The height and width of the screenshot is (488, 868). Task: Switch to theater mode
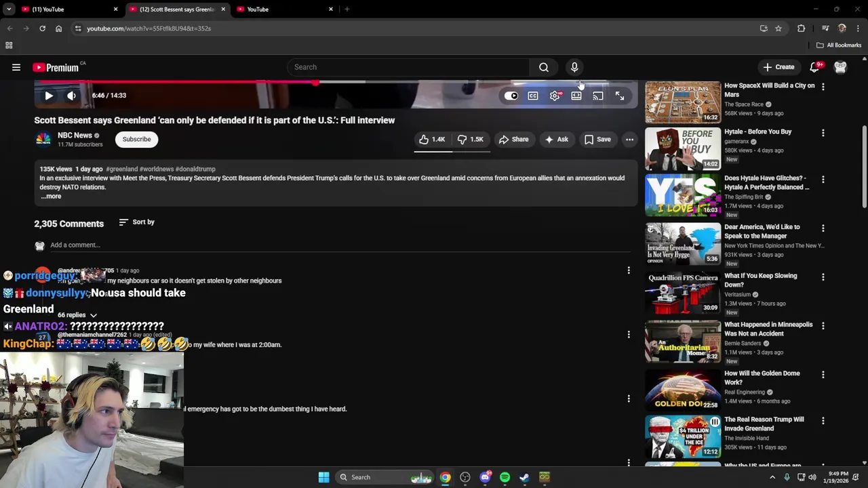coord(576,96)
